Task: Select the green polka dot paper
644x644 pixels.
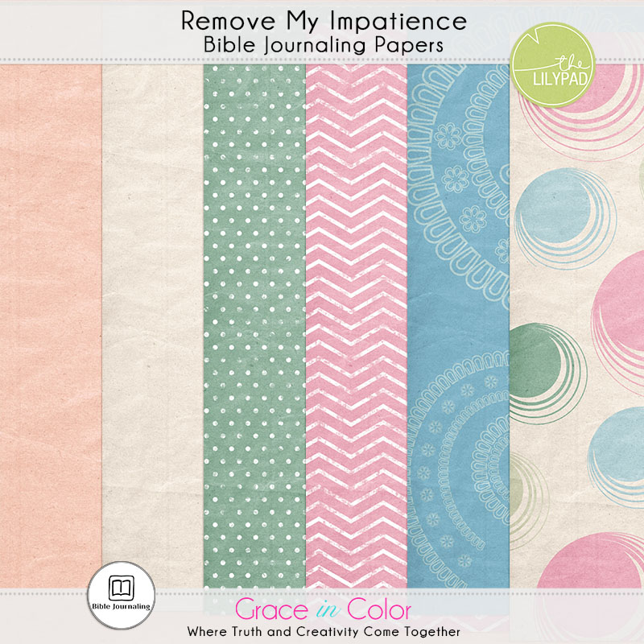Action: pyautogui.click(x=254, y=327)
